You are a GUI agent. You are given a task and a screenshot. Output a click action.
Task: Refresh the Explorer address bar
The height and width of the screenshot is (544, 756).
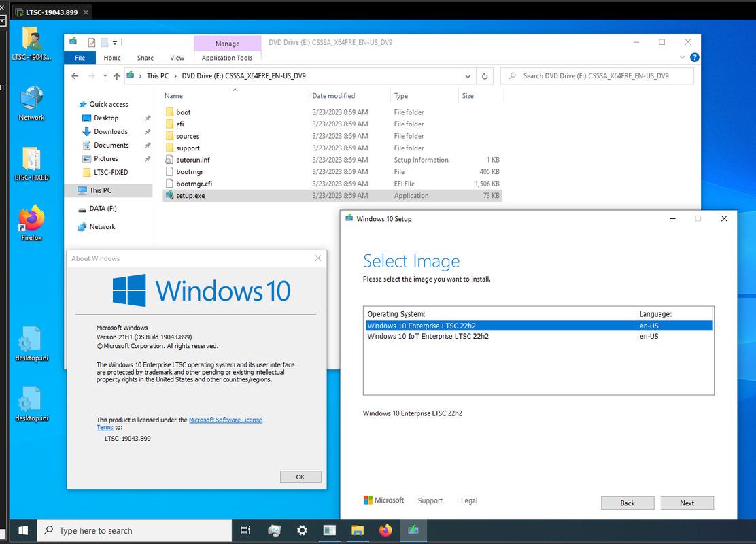point(485,76)
